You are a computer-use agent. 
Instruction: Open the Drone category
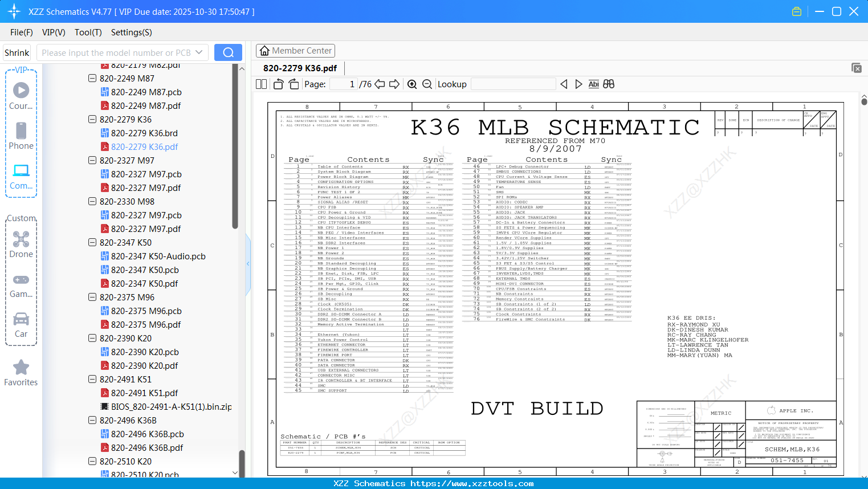point(21,244)
